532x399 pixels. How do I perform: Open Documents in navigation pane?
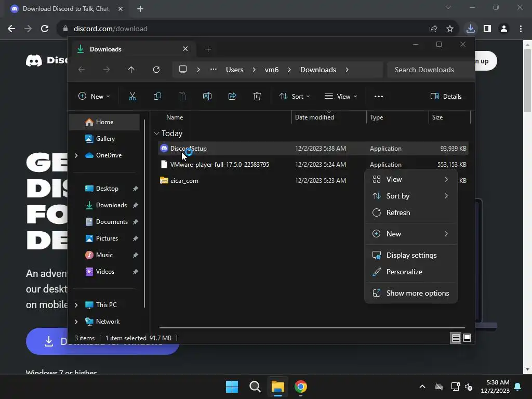tap(104, 222)
